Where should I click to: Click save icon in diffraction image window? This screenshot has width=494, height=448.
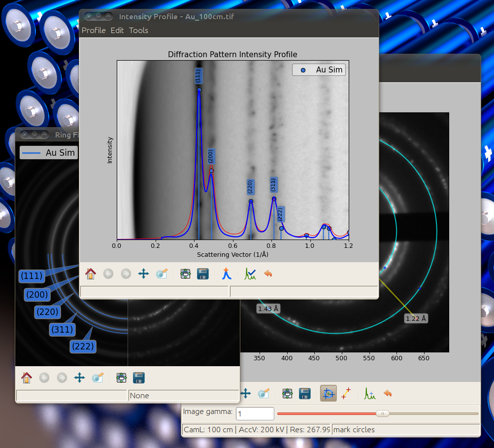point(305,393)
